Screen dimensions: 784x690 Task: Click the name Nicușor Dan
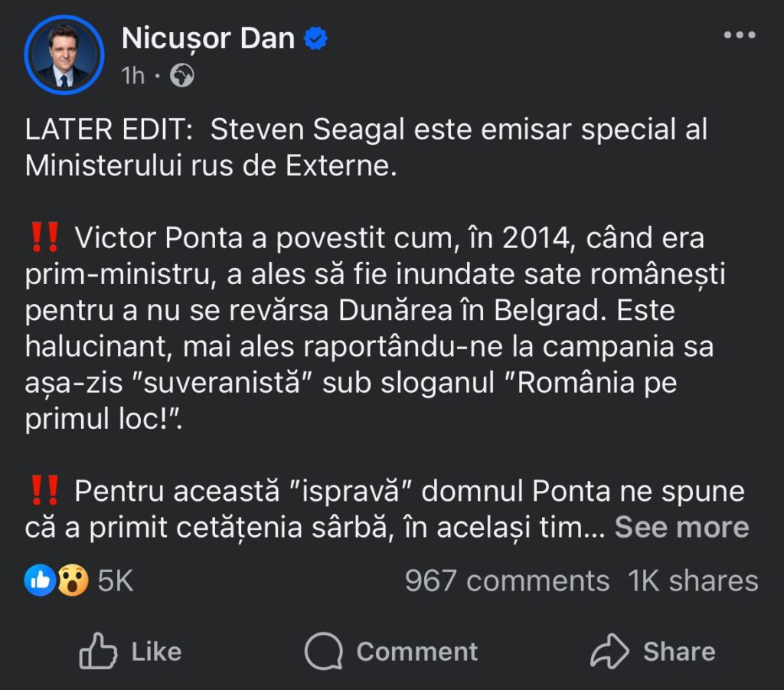209,37
